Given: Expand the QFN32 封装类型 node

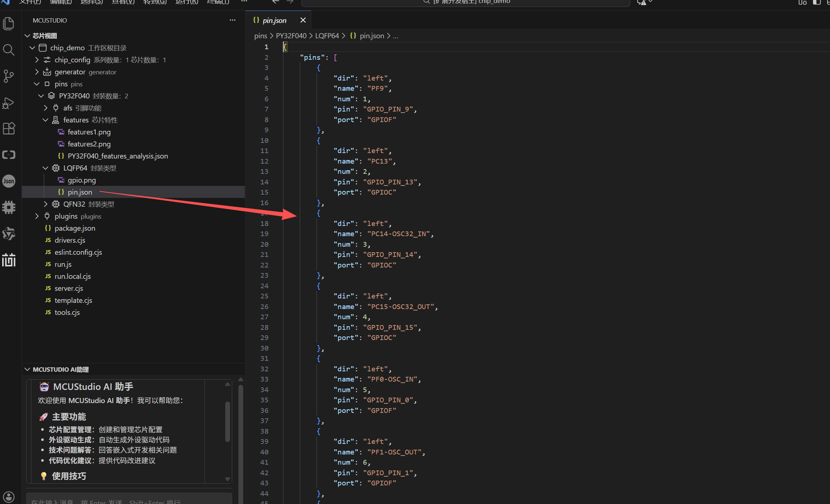Looking at the screenshot, I should pos(45,204).
